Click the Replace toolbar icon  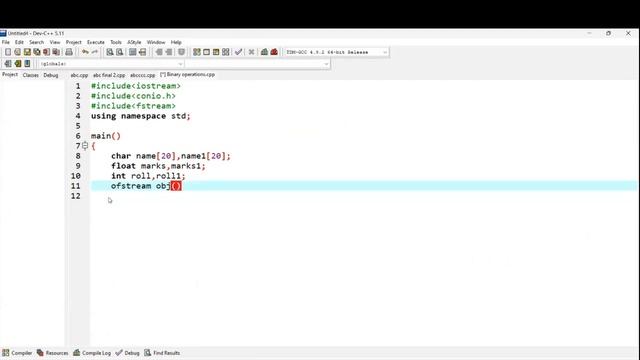[x=120, y=52]
